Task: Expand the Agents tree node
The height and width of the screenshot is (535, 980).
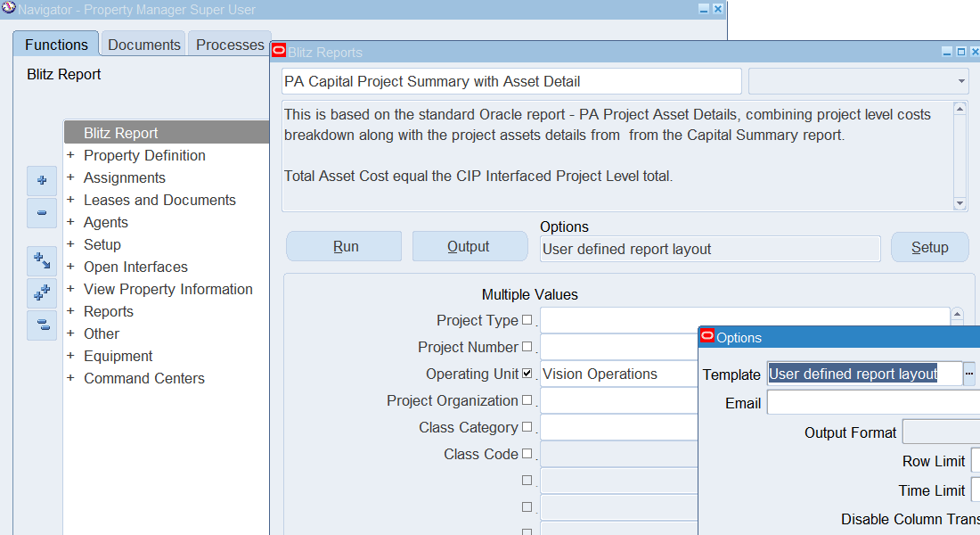Action: tap(70, 221)
